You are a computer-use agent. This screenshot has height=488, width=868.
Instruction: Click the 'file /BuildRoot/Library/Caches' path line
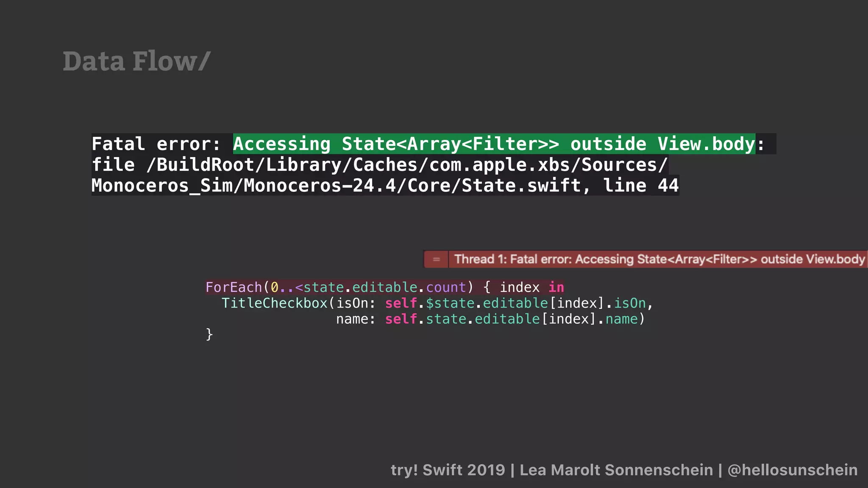pos(380,165)
